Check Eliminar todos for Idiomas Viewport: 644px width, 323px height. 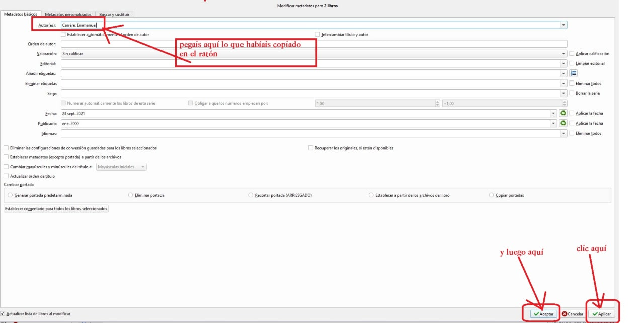point(585,133)
